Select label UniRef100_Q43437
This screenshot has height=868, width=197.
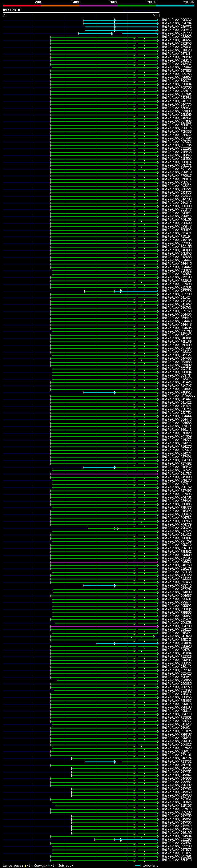click(x=177, y=64)
